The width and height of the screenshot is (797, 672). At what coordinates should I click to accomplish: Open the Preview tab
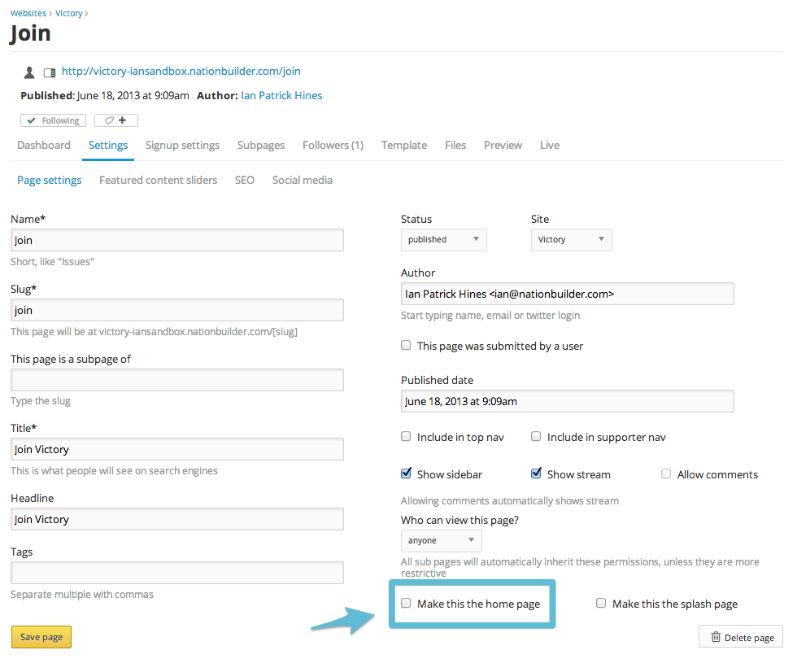(x=503, y=146)
